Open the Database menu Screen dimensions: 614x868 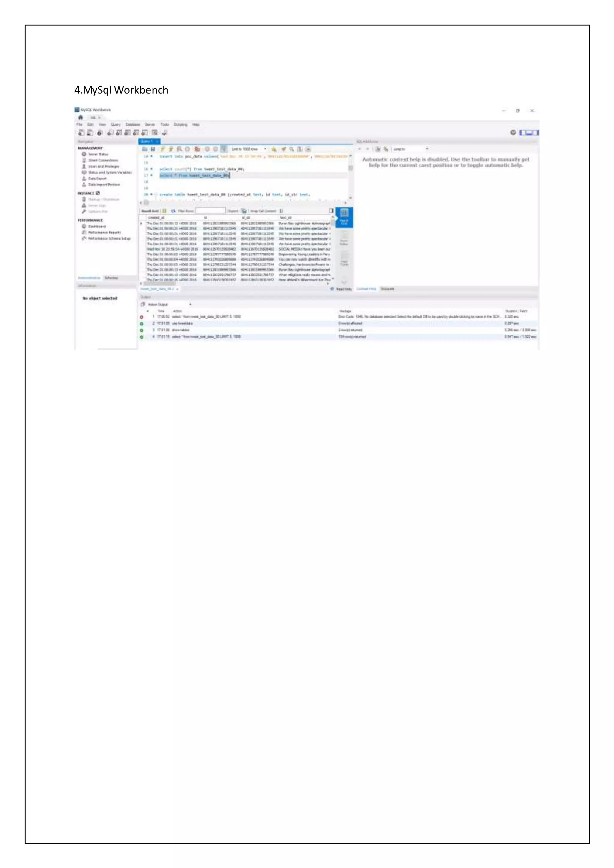pyautogui.click(x=133, y=124)
